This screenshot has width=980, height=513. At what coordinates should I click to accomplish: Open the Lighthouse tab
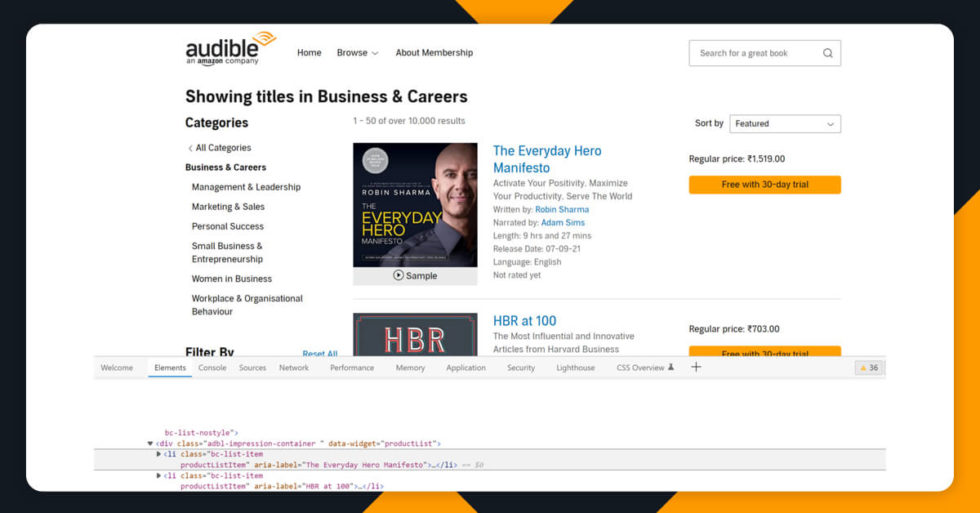[x=576, y=368]
